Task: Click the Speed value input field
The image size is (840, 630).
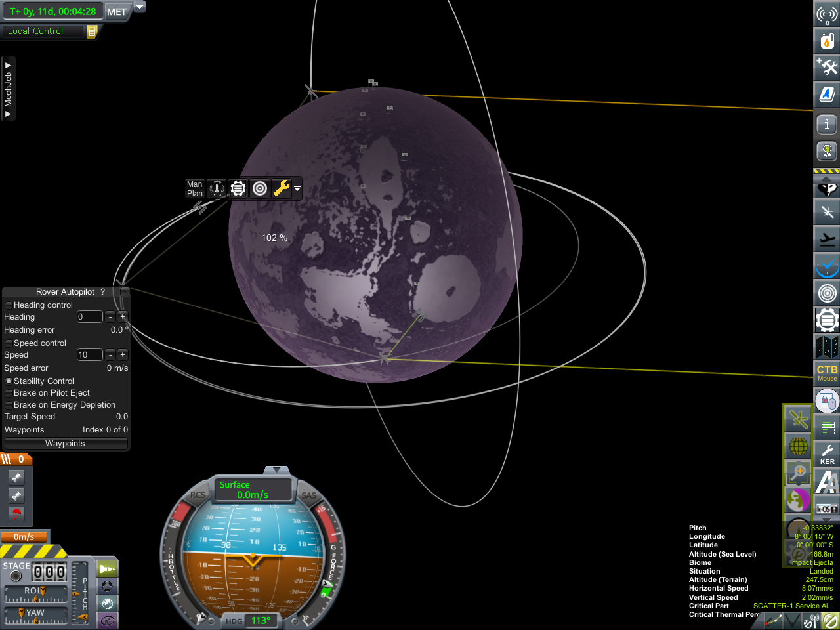Action: coord(89,355)
